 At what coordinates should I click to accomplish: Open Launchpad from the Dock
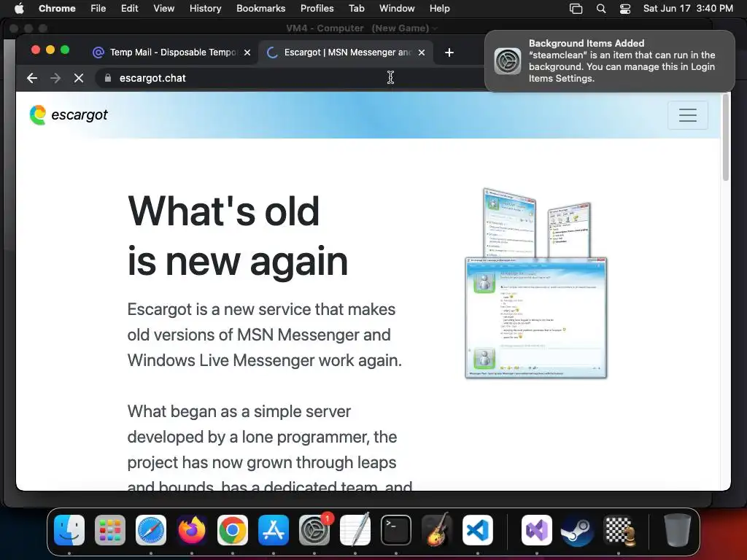110,530
